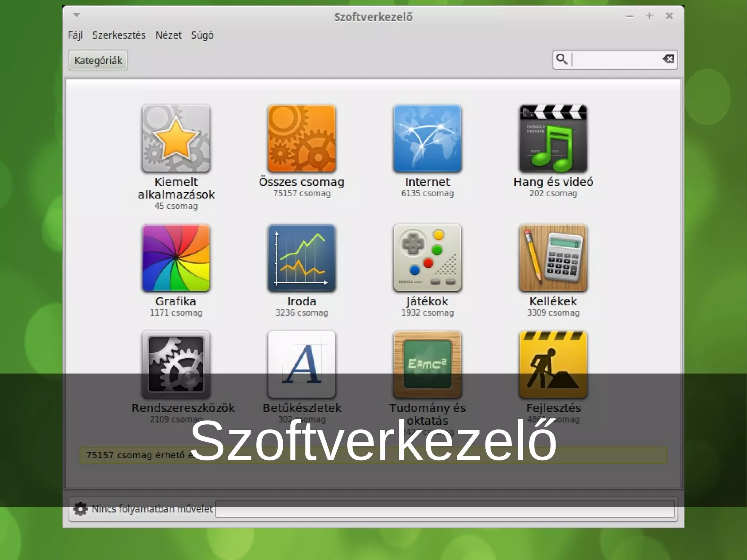Click the operations progress bar
This screenshot has width=747, height=560.
[x=445, y=509]
